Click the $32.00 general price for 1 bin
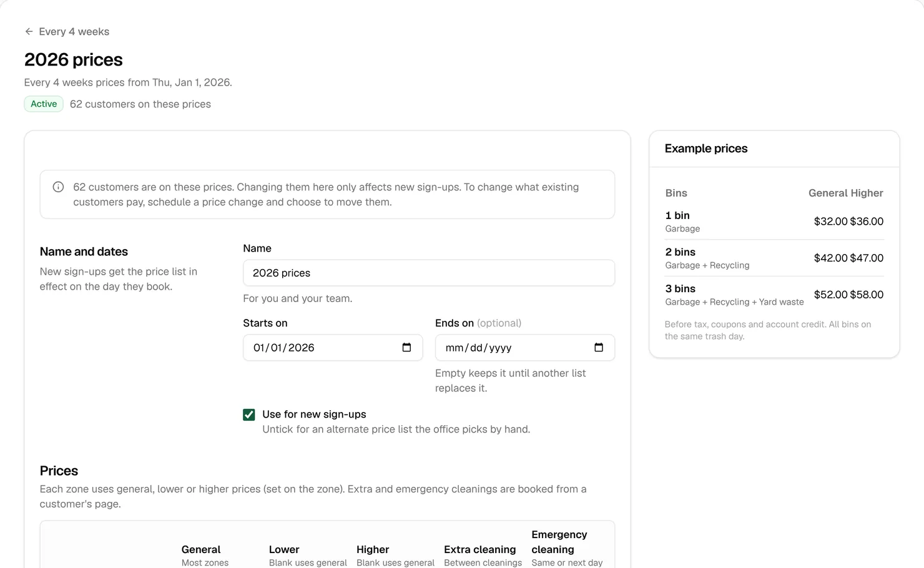This screenshot has height=568, width=924. [830, 222]
